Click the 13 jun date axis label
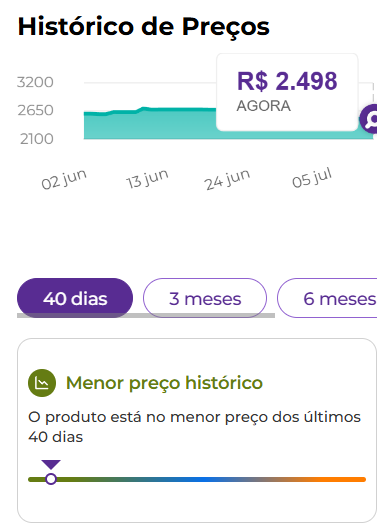Viewport: 383px width, 530px height. tap(147, 179)
